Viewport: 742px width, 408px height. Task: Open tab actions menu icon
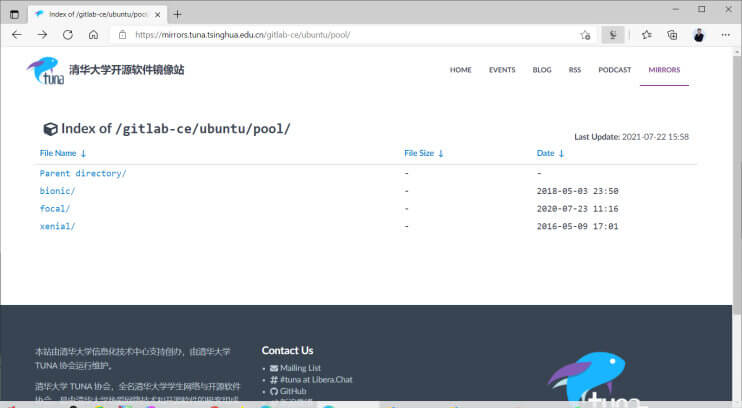tap(15, 15)
